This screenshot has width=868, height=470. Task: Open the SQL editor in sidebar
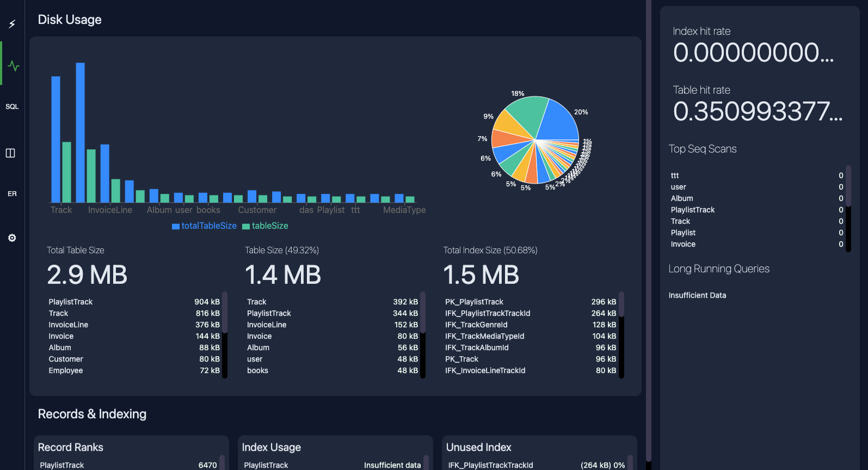pyautogui.click(x=12, y=107)
